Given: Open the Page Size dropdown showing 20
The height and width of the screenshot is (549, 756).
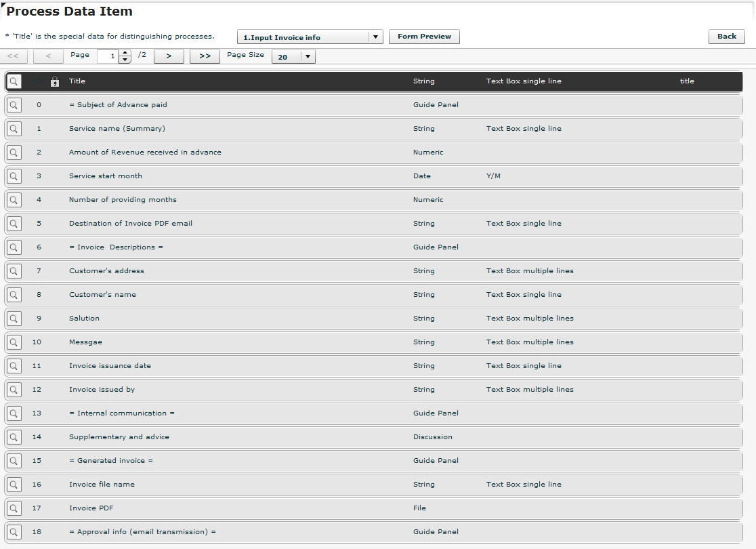Looking at the screenshot, I should pyautogui.click(x=308, y=56).
